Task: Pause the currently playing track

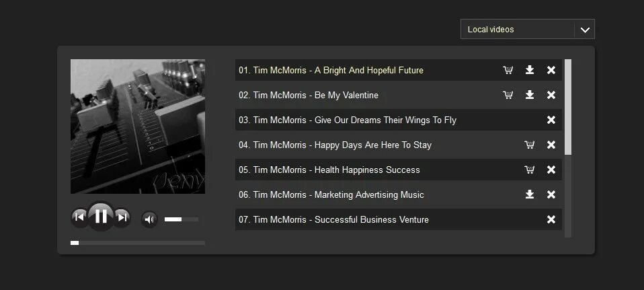Action: (101, 217)
